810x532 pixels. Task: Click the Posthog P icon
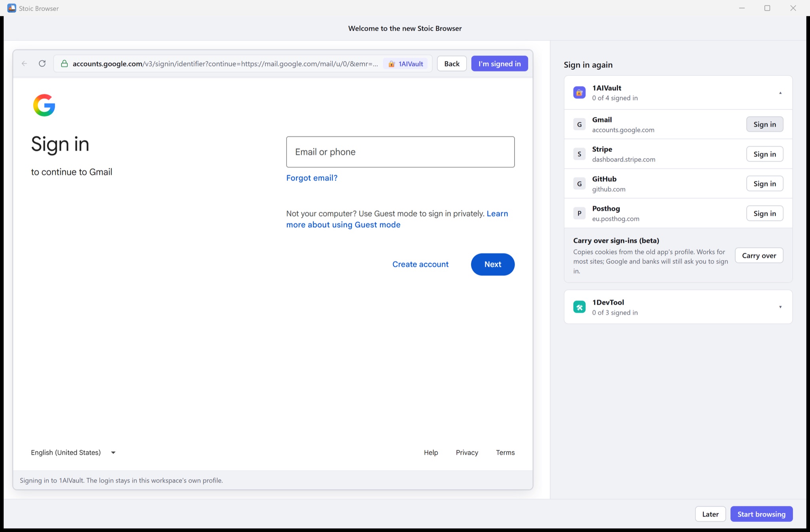click(579, 213)
